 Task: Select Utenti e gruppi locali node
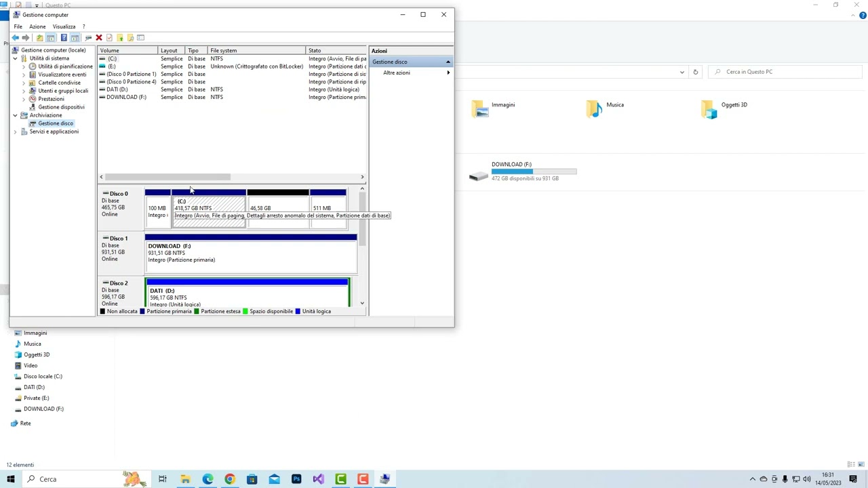pyautogui.click(x=62, y=91)
